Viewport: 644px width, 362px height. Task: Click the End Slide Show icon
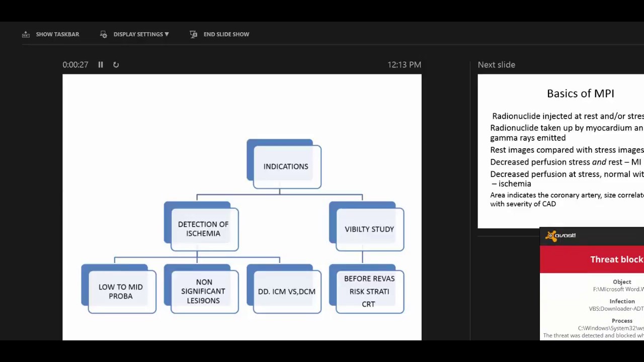194,34
